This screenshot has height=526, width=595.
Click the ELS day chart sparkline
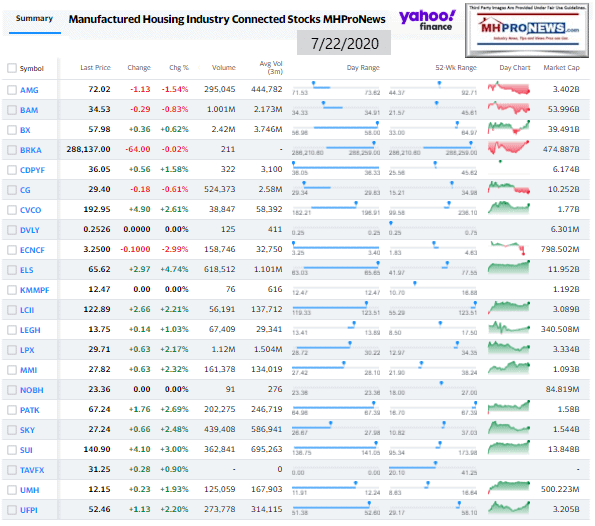(508, 268)
